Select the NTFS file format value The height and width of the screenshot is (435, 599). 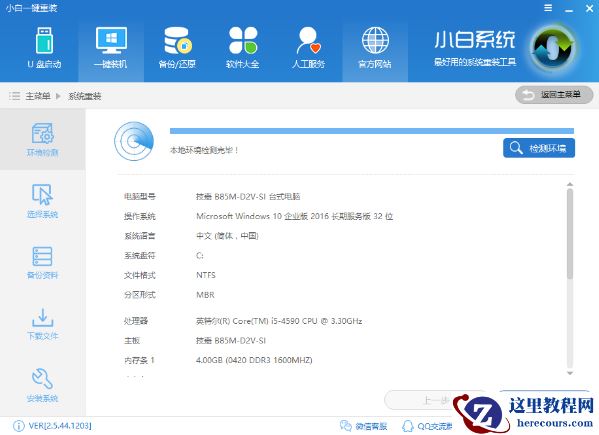206,275
